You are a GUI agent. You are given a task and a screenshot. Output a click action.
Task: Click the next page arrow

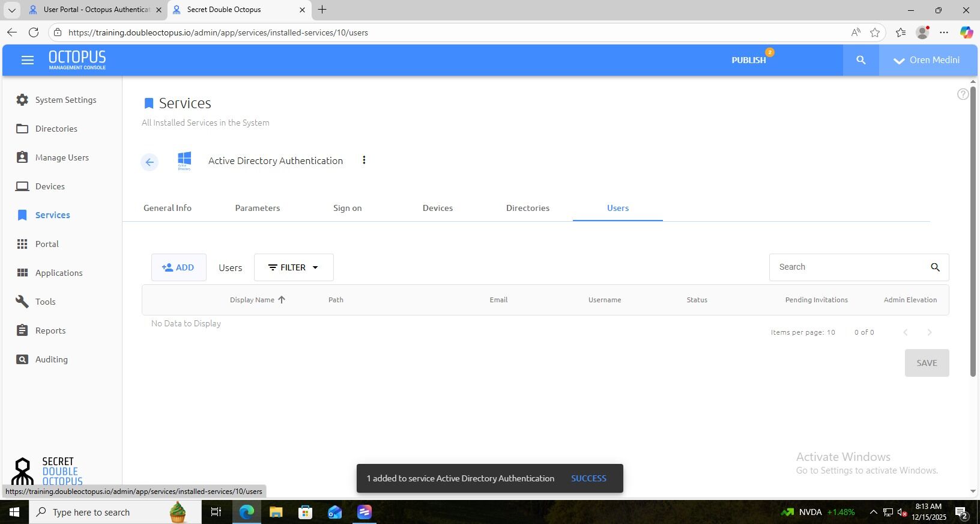point(930,332)
